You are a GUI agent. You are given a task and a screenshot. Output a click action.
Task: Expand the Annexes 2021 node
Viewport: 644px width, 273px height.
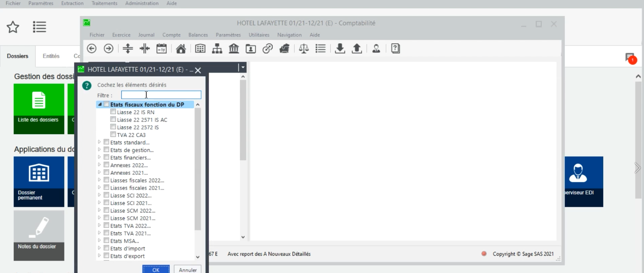point(100,173)
